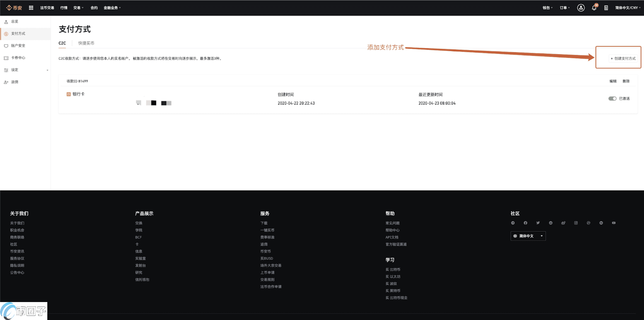Viewport: 644px width, 320px height.
Task: Open 行情 in top navigation
Action: [64, 8]
